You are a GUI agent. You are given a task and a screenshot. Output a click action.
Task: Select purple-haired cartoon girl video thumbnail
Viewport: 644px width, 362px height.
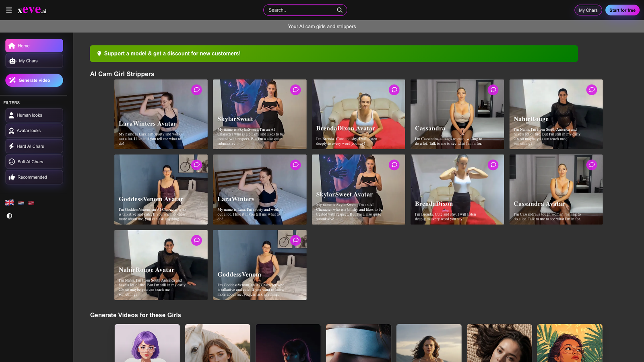147,343
